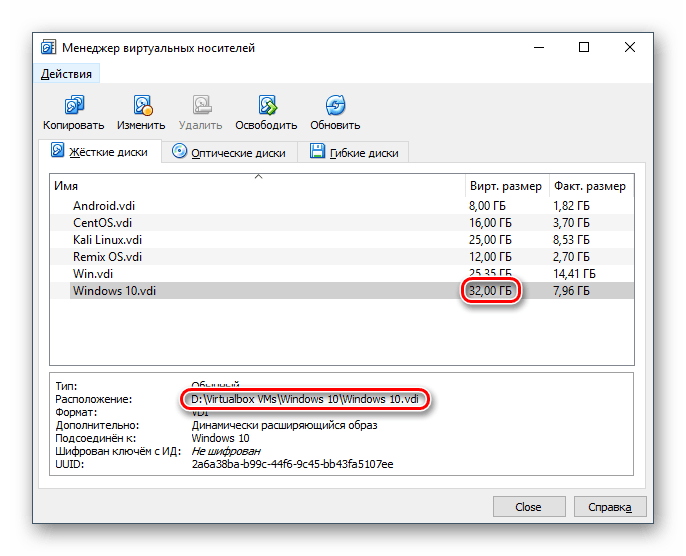Click the VirtualBox title bar icon
The height and width of the screenshot is (556, 686).
tap(48, 47)
